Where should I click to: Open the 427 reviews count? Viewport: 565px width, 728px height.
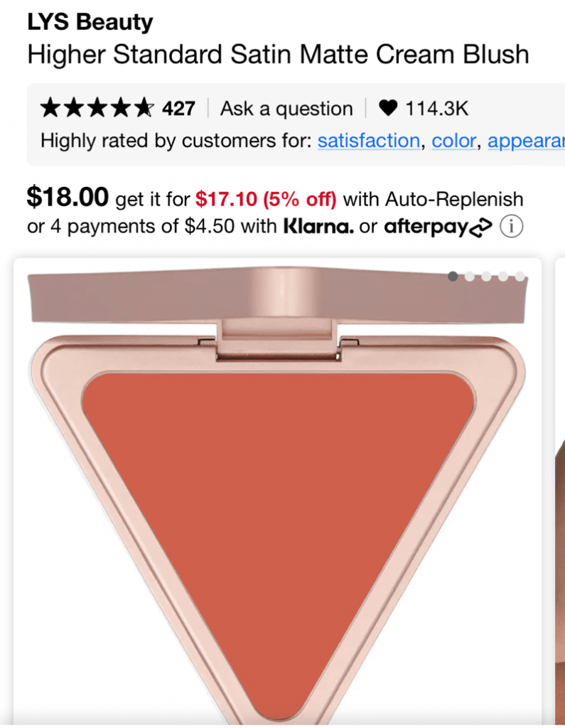tap(178, 109)
